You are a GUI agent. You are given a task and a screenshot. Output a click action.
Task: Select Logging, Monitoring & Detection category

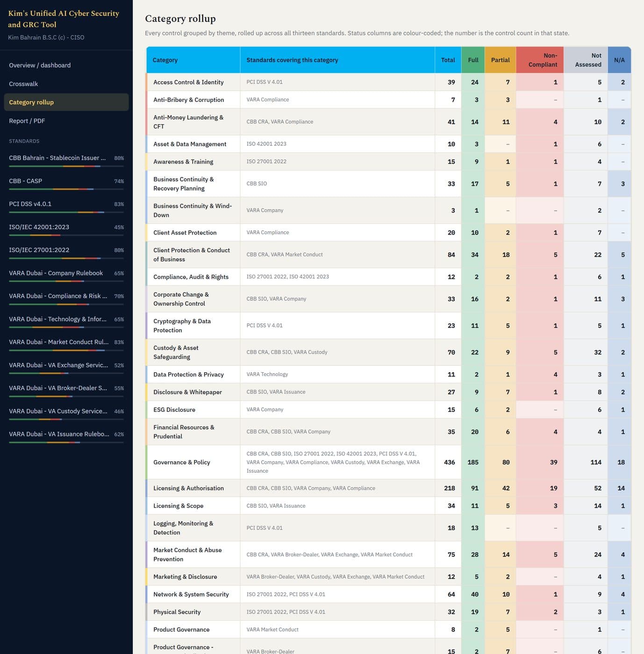[183, 528]
